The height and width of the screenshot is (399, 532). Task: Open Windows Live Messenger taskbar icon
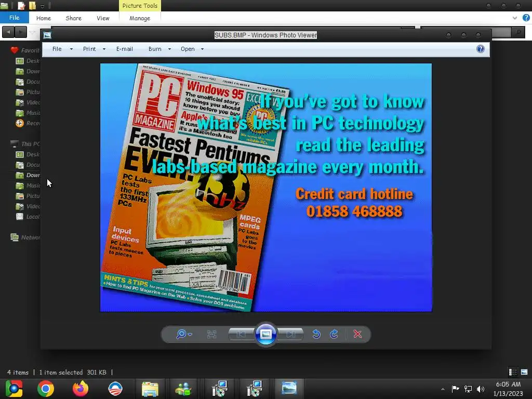[183, 389]
